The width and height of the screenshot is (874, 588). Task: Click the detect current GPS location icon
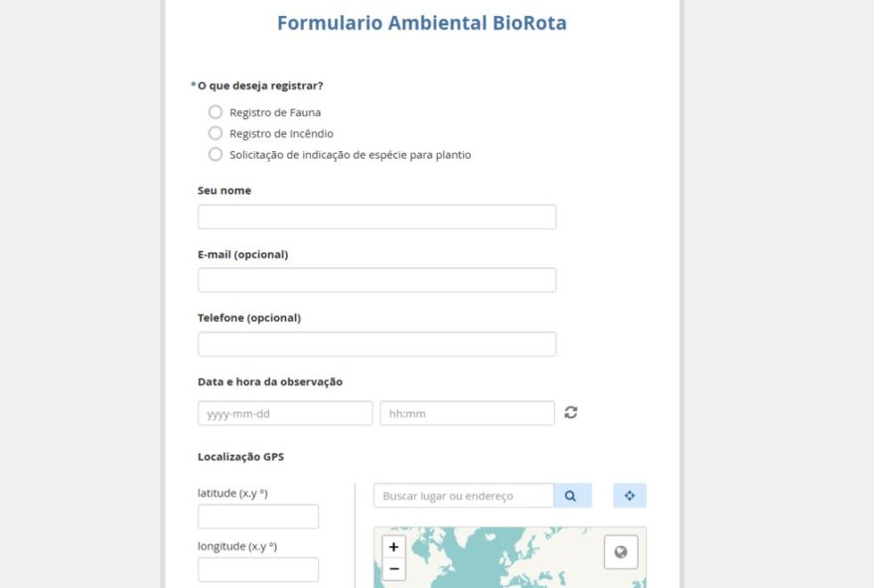coord(629,496)
